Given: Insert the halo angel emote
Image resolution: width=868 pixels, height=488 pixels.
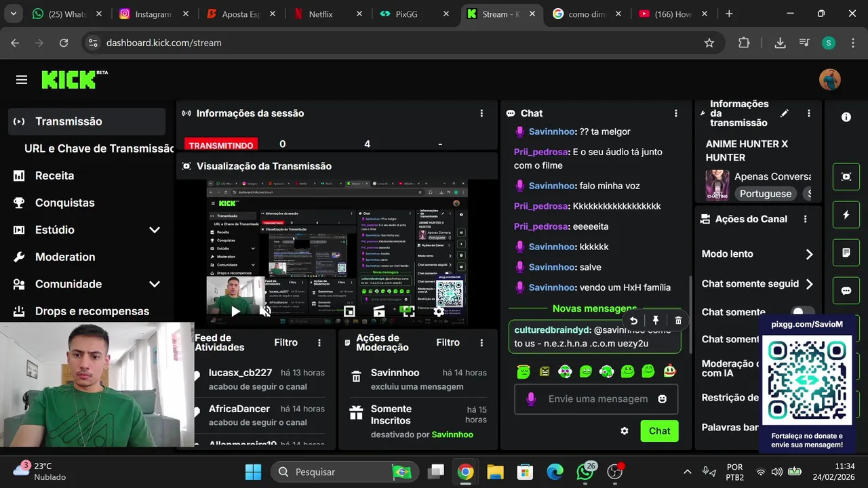Looking at the screenshot, I should point(523,371).
